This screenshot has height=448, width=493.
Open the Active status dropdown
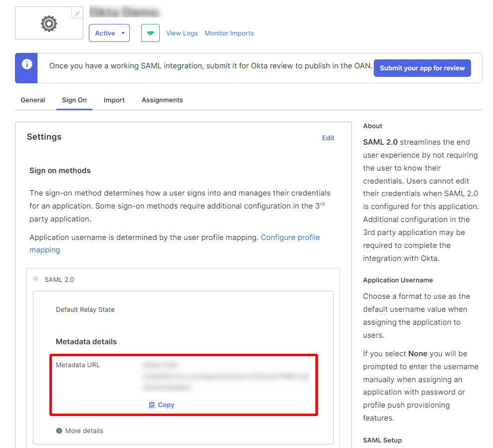pos(109,33)
